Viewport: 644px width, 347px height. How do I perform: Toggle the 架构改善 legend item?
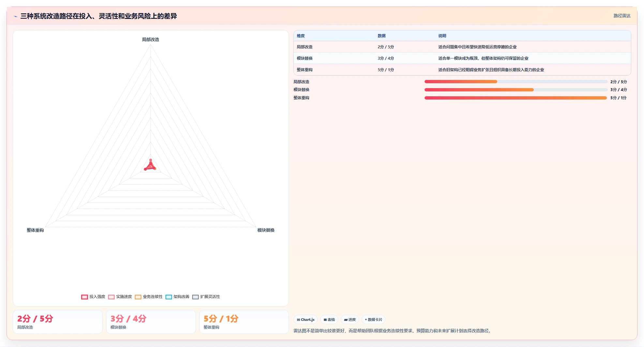click(177, 297)
